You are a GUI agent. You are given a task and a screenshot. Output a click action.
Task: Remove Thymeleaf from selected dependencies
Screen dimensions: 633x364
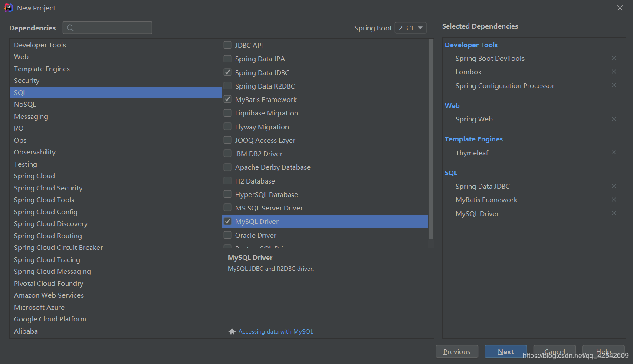[x=614, y=153]
